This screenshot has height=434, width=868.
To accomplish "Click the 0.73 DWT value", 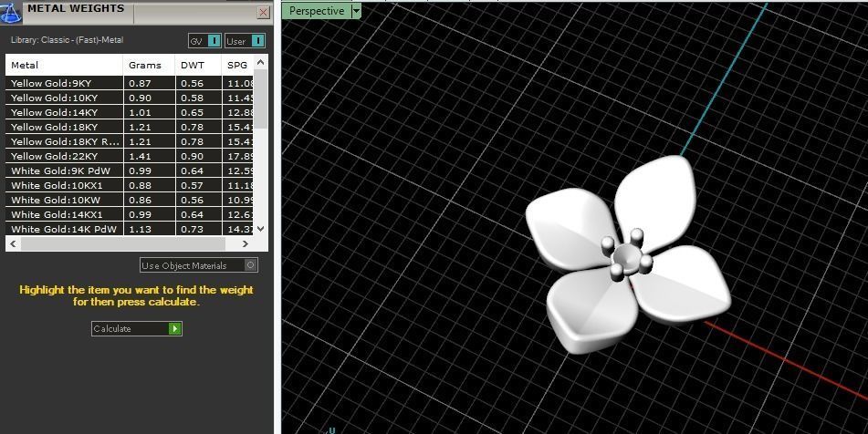I will pos(192,230).
